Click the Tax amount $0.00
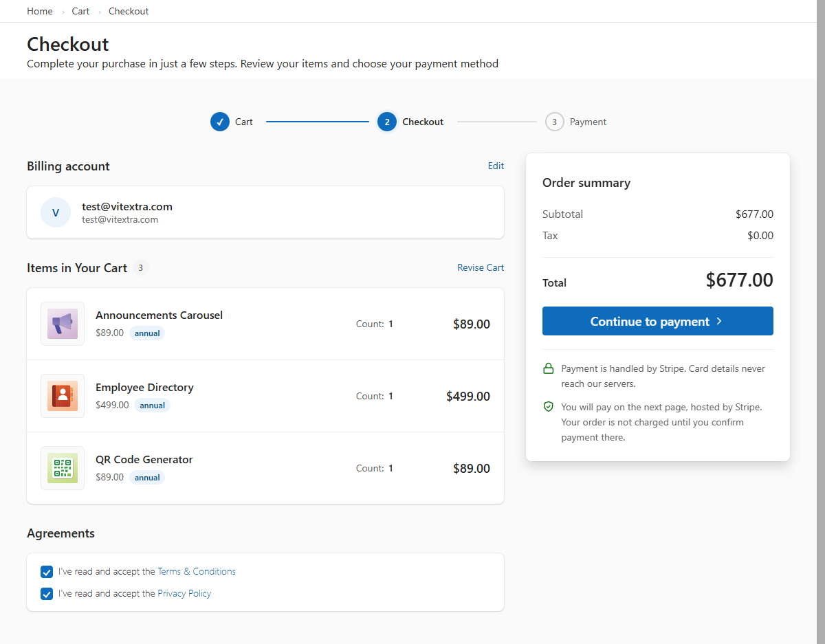Image resolution: width=825 pixels, height=644 pixels. (x=760, y=236)
